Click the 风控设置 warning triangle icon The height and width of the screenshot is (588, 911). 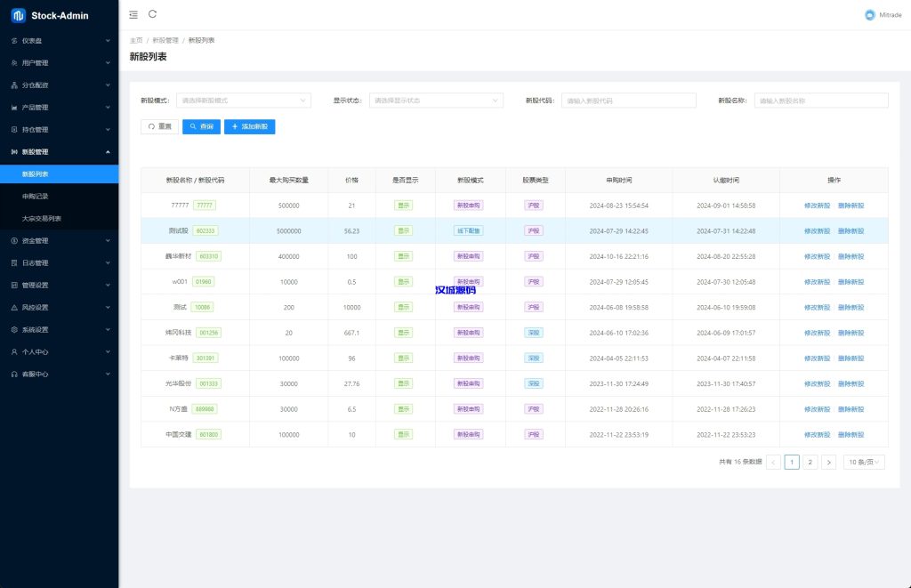[14, 308]
